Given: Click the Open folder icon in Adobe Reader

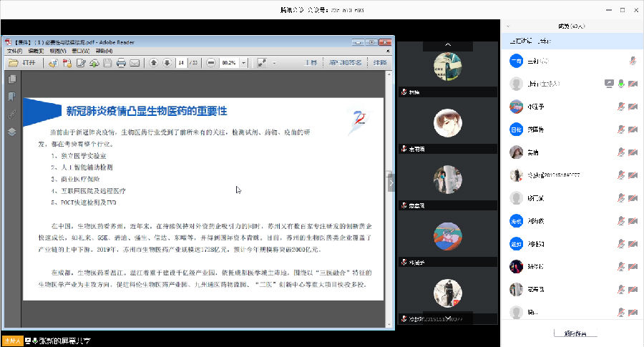Looking at the screenshot, I should tap(13, 63).
